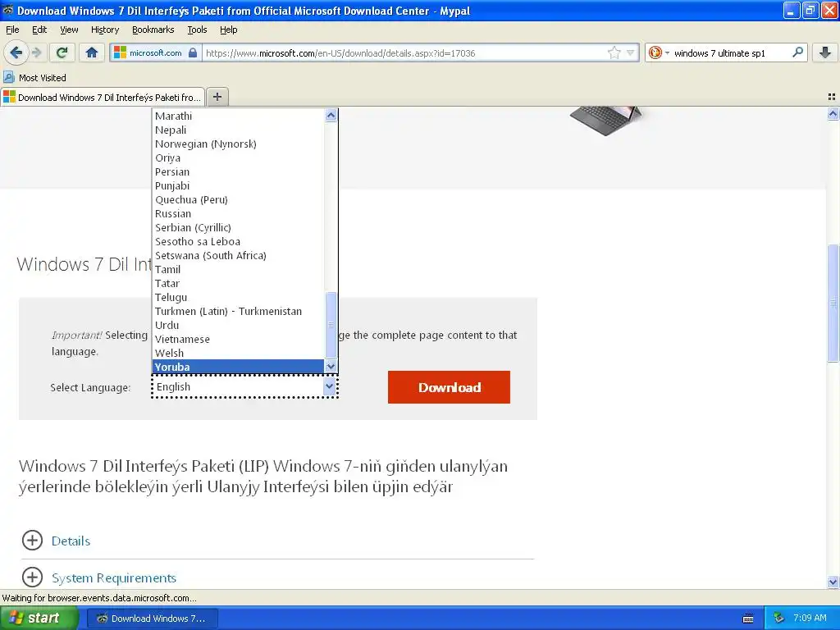
Task: Choose Nepali in the language list
Action: (x=239, y=130)
